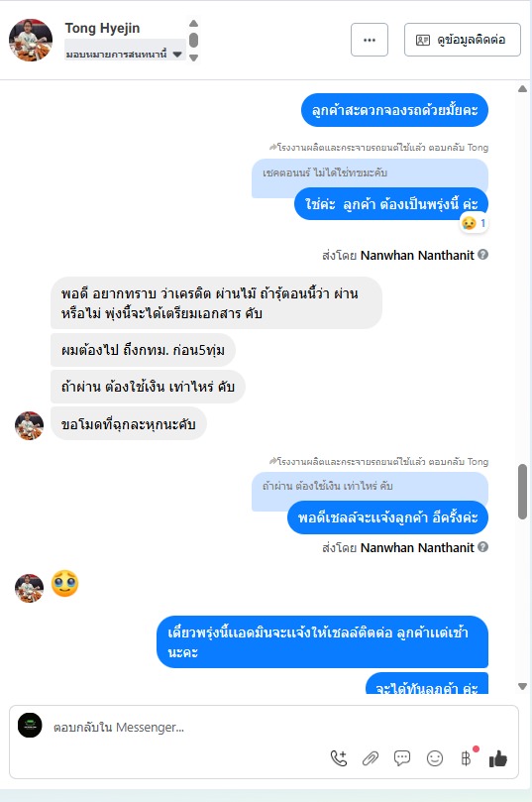Click header small scroll up arrow
The width and height of the screenshot is (532, 802).
coord(194,23)
